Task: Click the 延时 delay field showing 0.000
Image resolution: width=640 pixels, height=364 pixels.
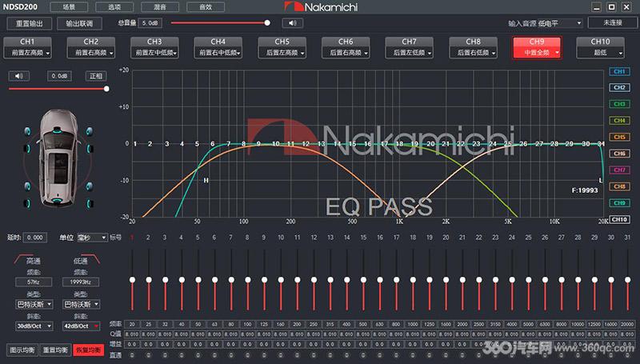Action: [x=34, y=237]
